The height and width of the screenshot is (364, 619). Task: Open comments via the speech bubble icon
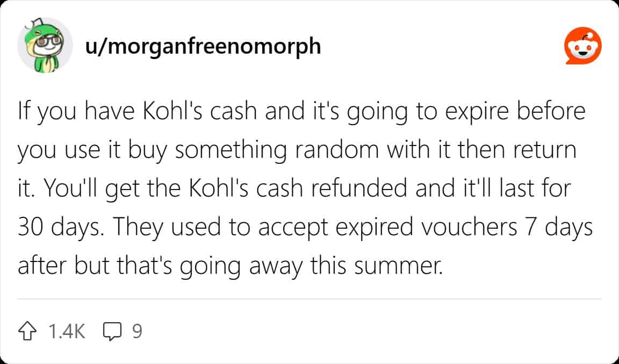pyautogui.click(x=111, y=331)
